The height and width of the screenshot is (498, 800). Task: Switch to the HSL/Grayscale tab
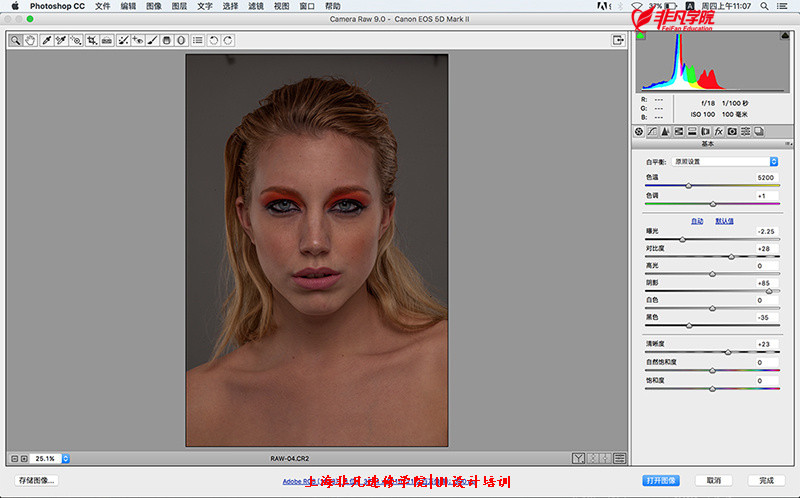(x=679, y=132)
